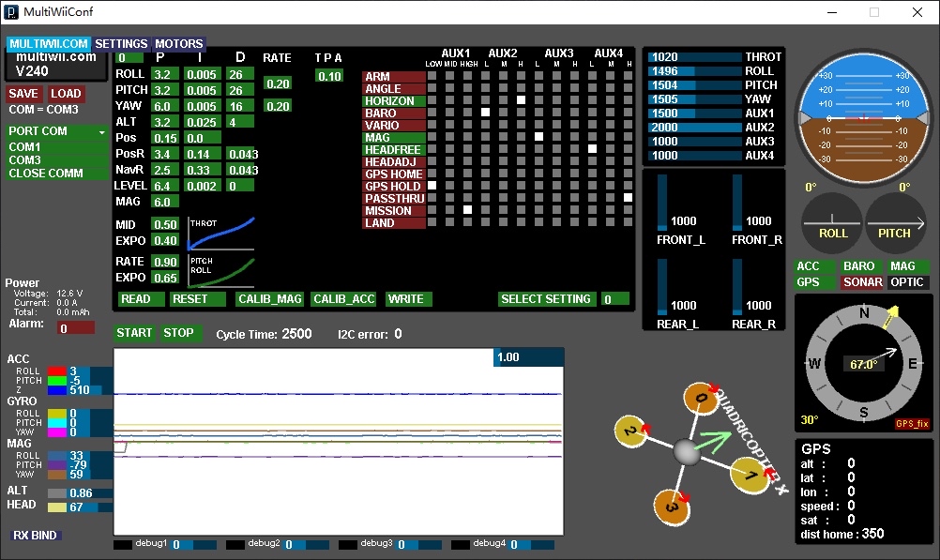The height and width of the screenshot is (560, 940).
Task: Toggle the MAG sensor indicator
Action: (x=907, y=266)
